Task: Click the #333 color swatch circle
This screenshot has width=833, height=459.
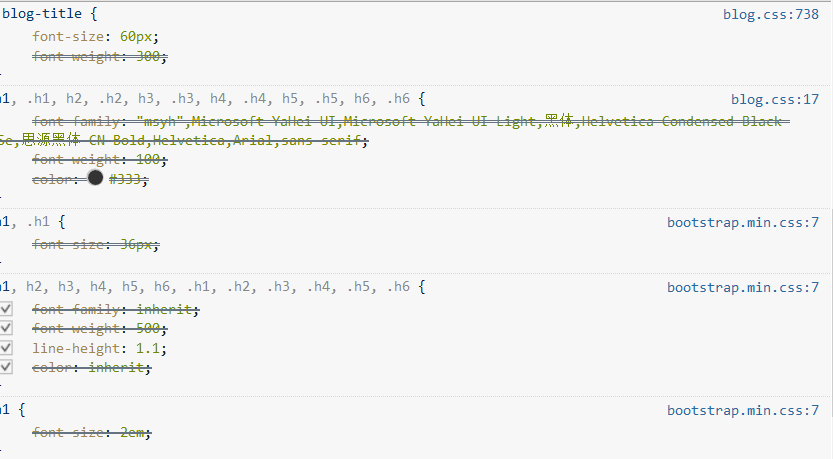Action: 95,178
